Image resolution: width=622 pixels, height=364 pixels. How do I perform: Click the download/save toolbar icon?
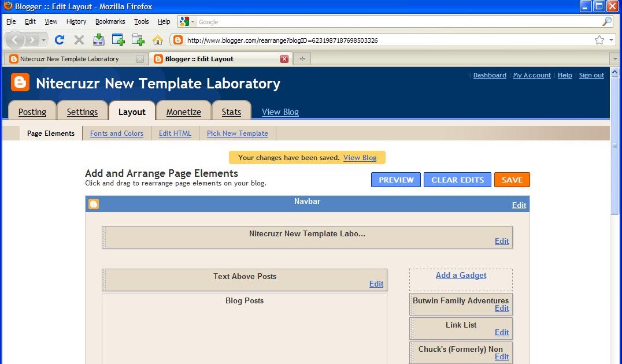pyautogui.click(x=99, y=40)
